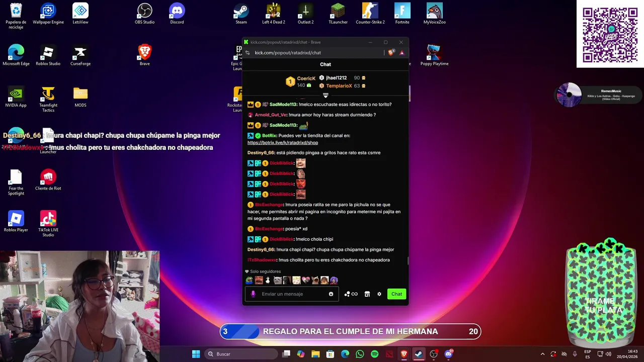The image size is (644, 362).
Task: Click username Arnold_Gut_Ve in chat
Action: [x=271, y=115]
